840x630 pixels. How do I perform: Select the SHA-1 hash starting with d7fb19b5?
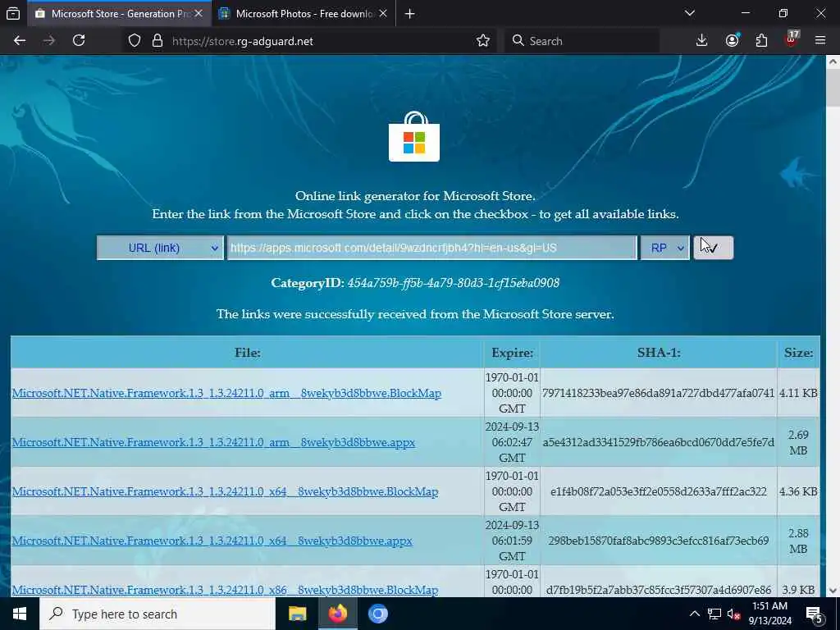[659, 590]
